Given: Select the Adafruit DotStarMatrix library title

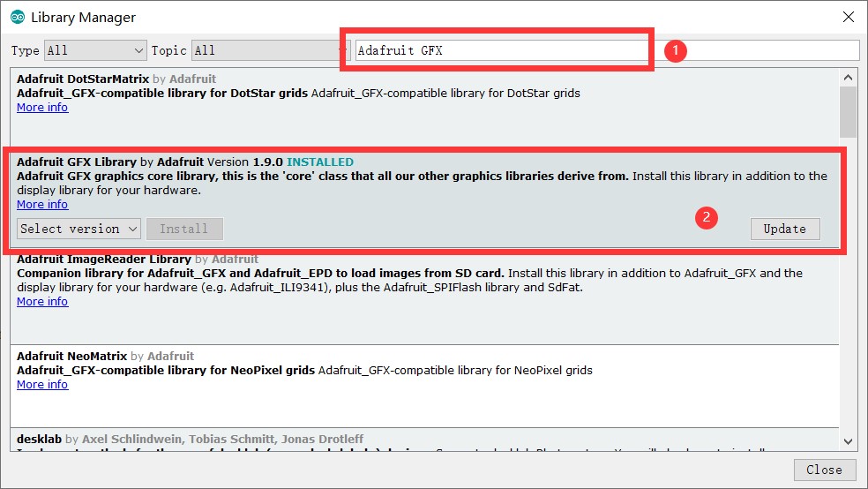Looking at the screenshot, I should click(x=83, y=79).
